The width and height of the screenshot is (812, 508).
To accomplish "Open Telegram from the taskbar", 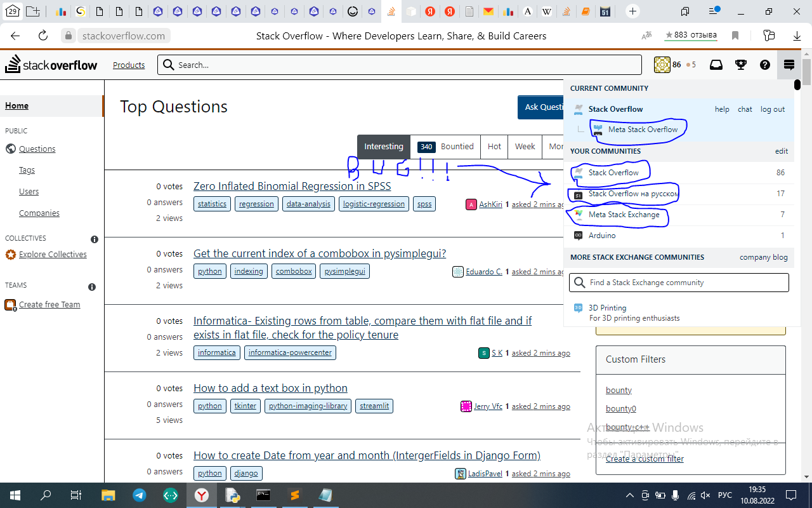I will point(139,495).
